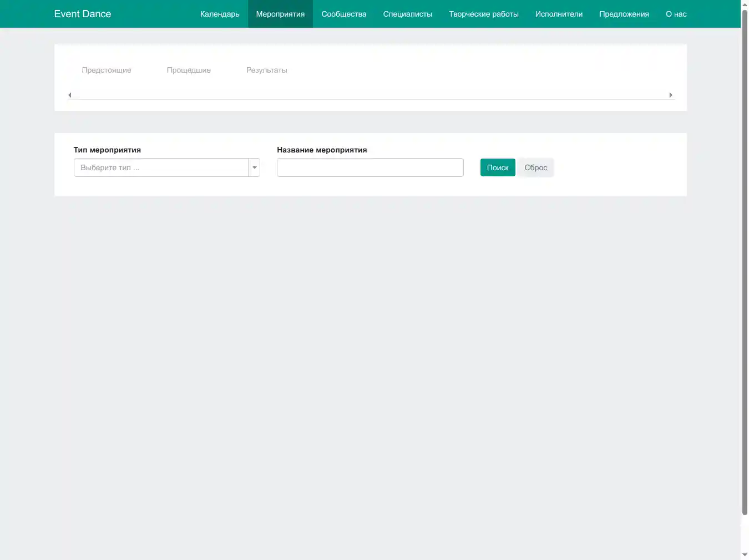
Task: Switch to the Результаты tab
Action: 266,70
